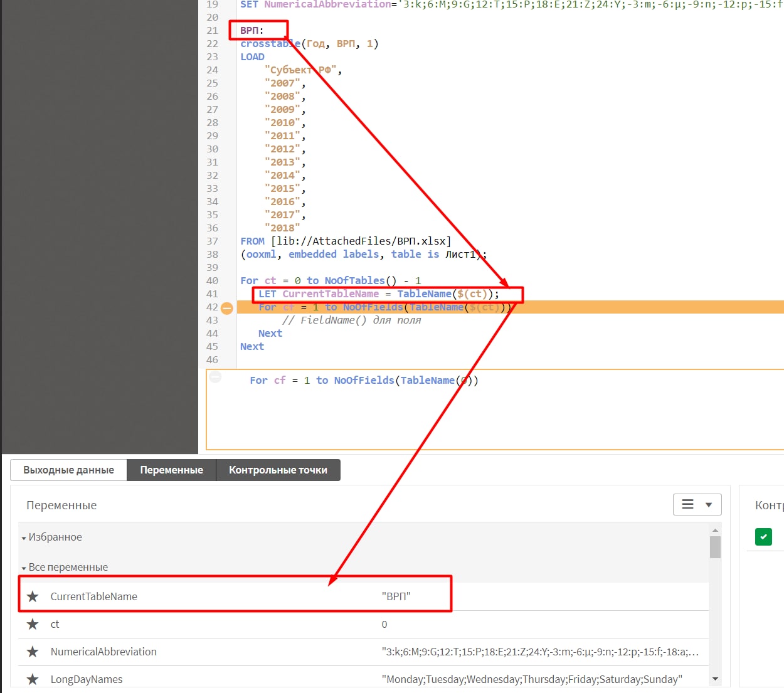Place cursor on the LOAD keyword line
The image size is (784, 693).
pyautogui.click(x=252, y=56)
